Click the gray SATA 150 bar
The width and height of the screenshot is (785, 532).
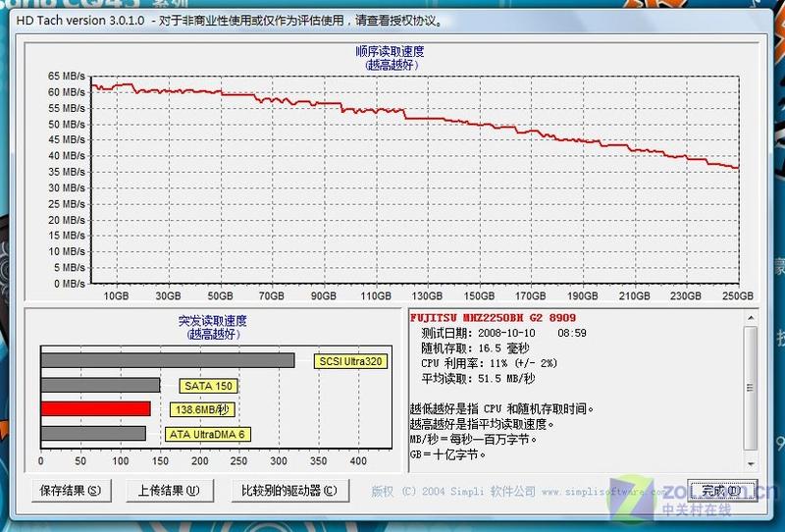[101, 385]
